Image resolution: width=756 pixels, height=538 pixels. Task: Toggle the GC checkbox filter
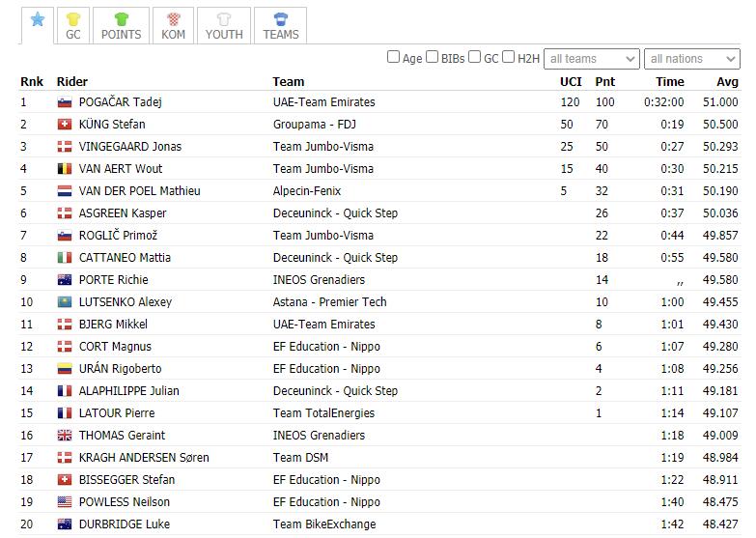point(475,57)
